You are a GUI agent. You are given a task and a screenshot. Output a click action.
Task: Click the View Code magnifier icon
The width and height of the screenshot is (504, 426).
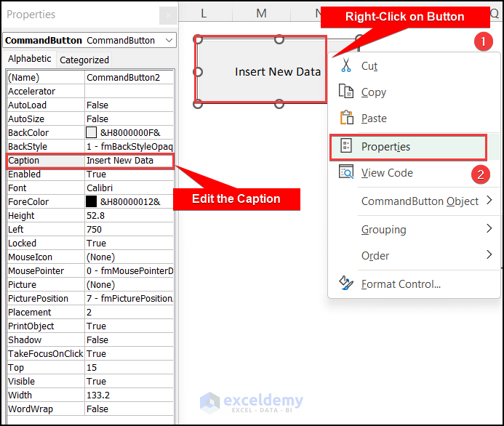click(x=346, y=172)
